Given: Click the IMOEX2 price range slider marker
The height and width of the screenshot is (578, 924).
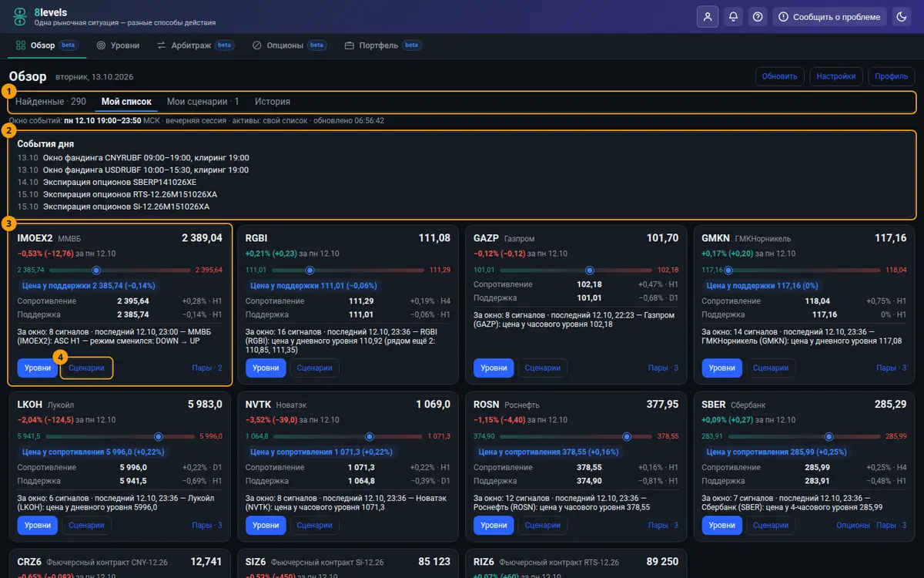Looking at the screenshot, I should [x=96, y=270].
